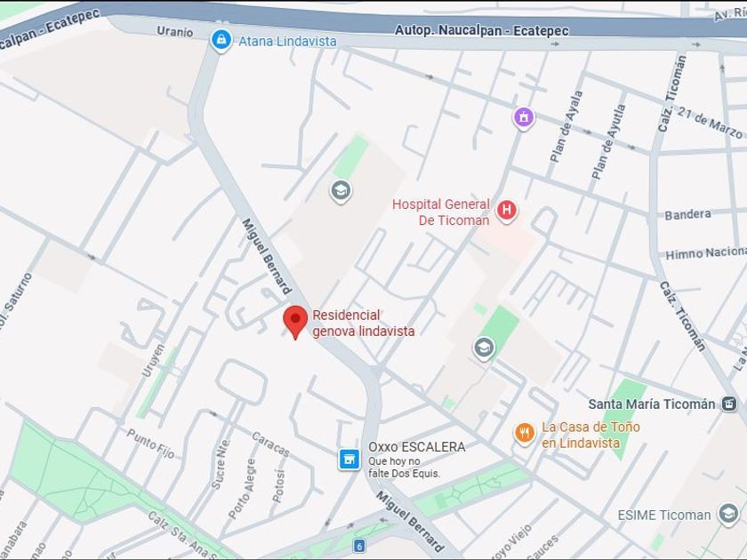Image resolution: width=747 pixels, height=560 pixels.
Task: Click the Punto Fijo street label
Action: coord(150,444)
